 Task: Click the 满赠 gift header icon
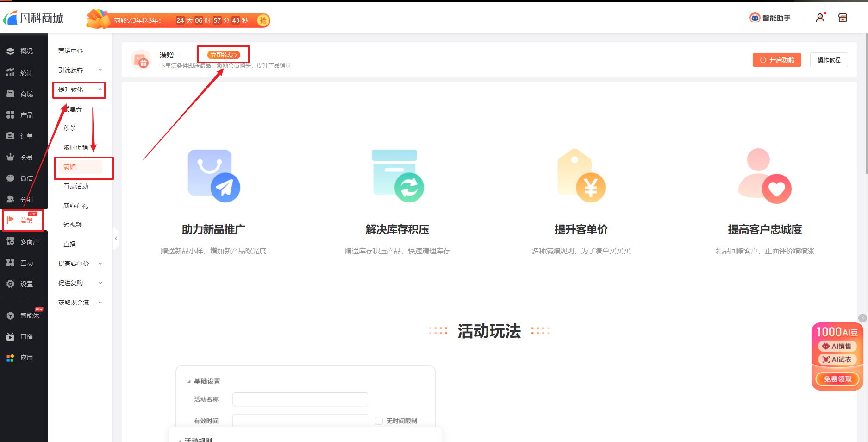pos(141,60)
